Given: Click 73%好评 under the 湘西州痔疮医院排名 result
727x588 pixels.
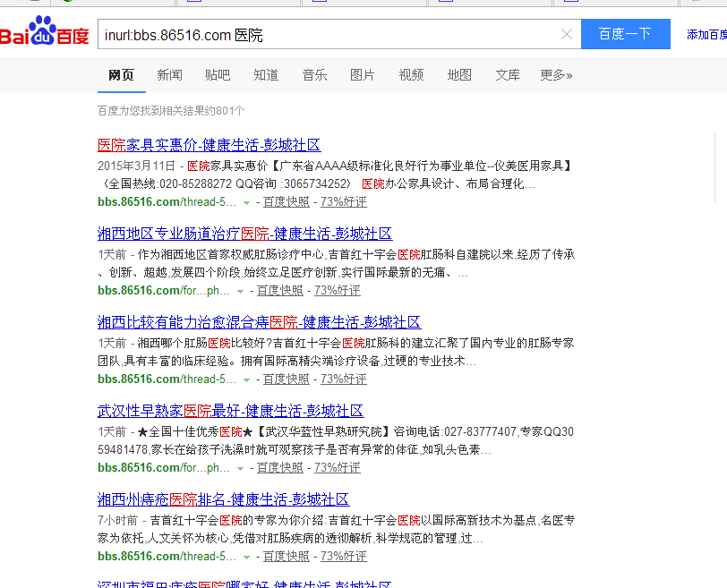Looking at the screenshot, I should coord(344,557).
